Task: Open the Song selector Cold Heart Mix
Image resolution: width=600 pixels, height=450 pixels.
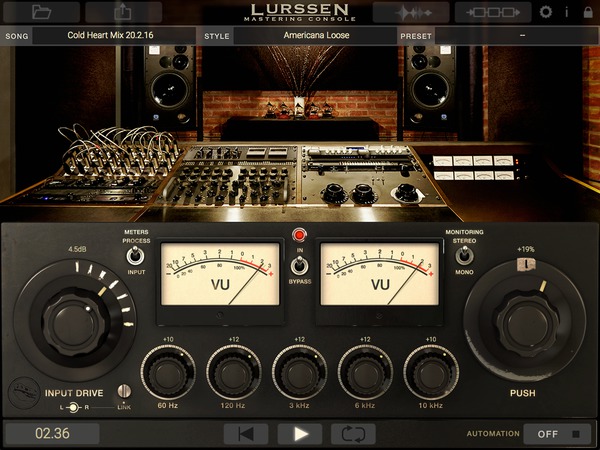Action: 111,34
